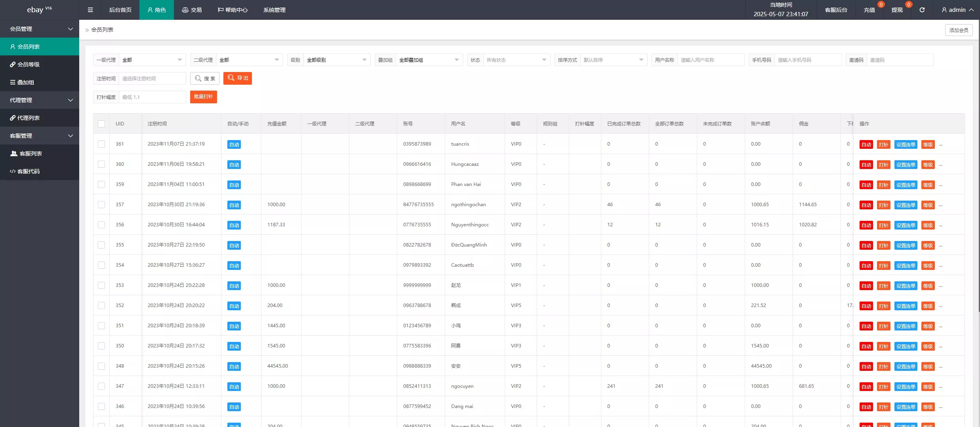Viewport: 980px width, 427px height.
Task: Toggle the select-all checkbox in table header
Action: pyautogui.click(x=101, y=124)
